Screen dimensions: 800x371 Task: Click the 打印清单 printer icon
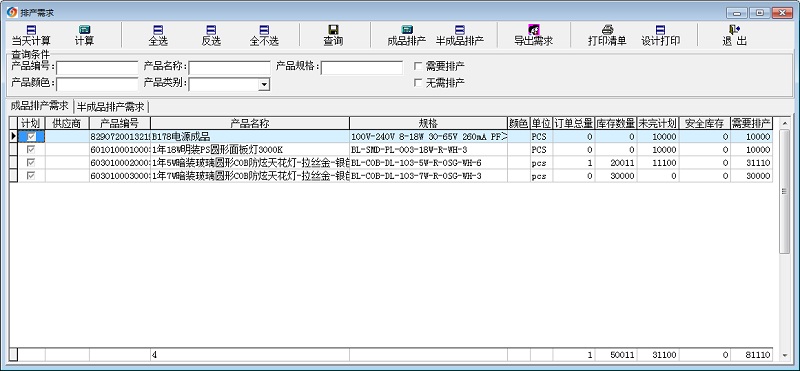pos(607,30)
